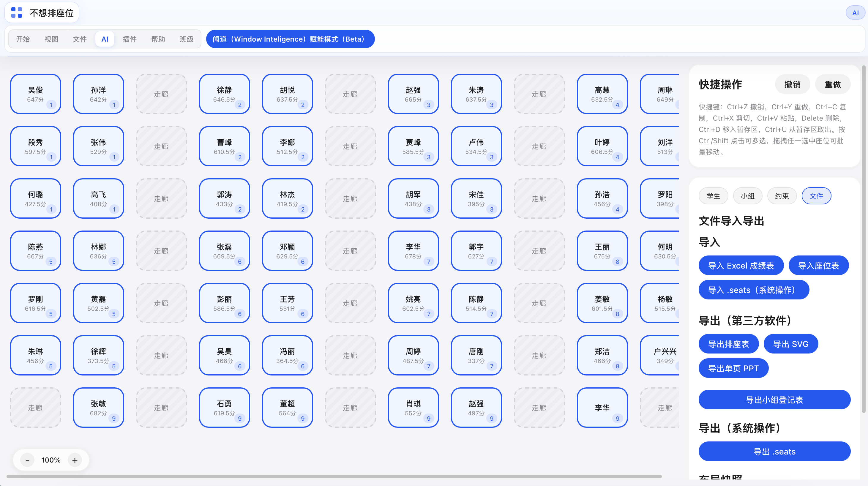Select seat 姚亮 602.5分
The image size is (868, 486).
point(413,303)
